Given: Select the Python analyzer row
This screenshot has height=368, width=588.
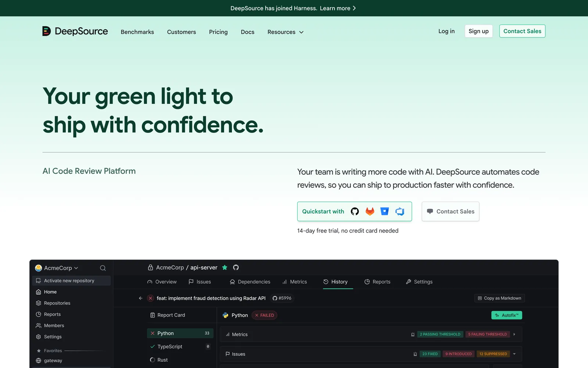Looking at the screenshot, I should 180,333.
